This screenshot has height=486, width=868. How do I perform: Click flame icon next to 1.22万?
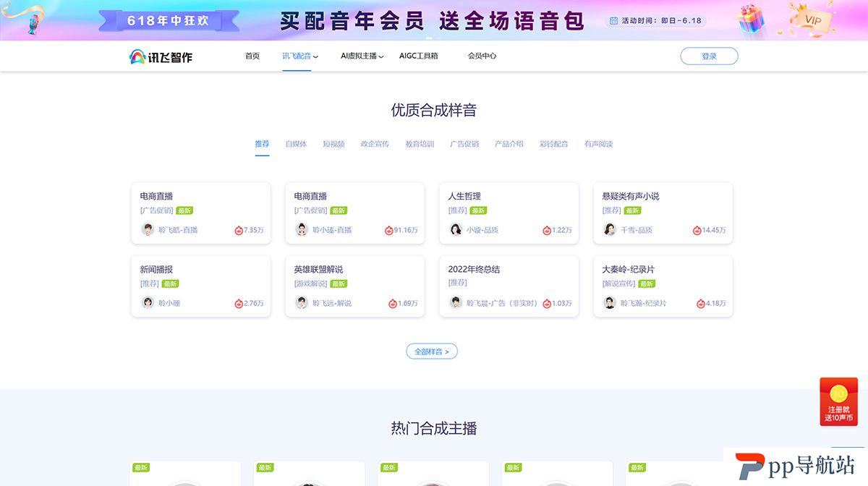[x=547, y=230]
